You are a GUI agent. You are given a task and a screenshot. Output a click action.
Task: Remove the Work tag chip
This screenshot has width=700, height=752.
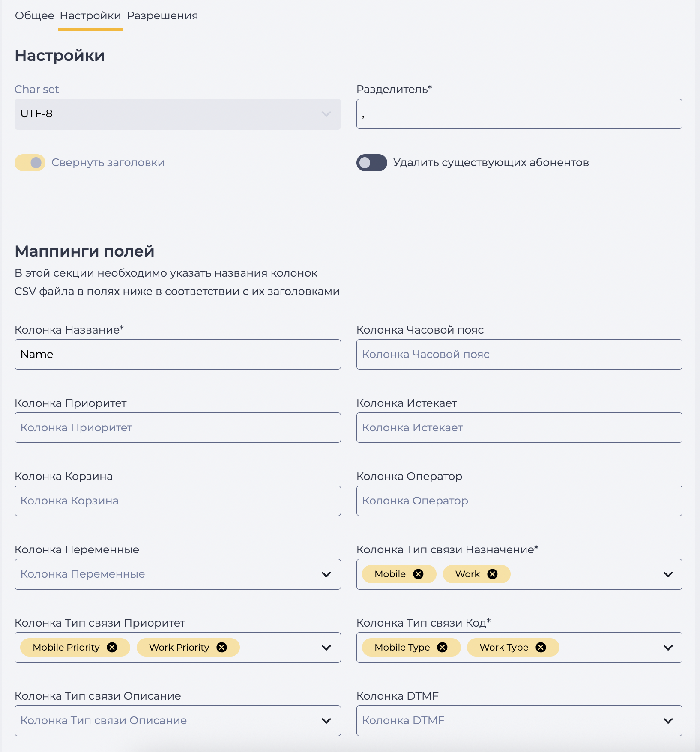(x=493, y=574)
